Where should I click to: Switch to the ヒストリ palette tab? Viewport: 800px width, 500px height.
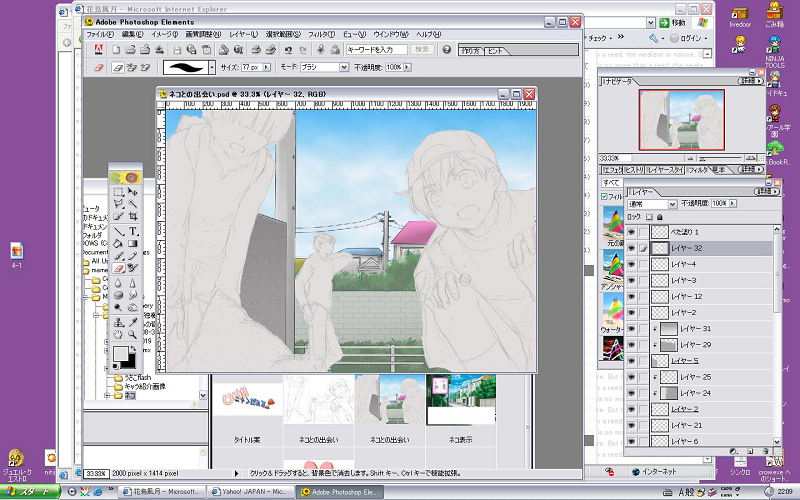634,170
